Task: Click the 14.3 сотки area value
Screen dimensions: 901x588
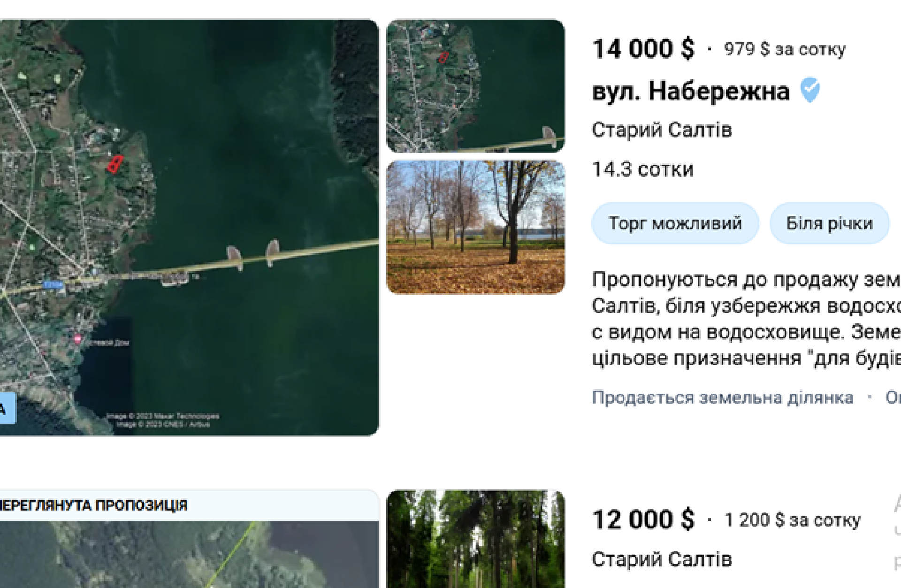Action: click(642, 169)
